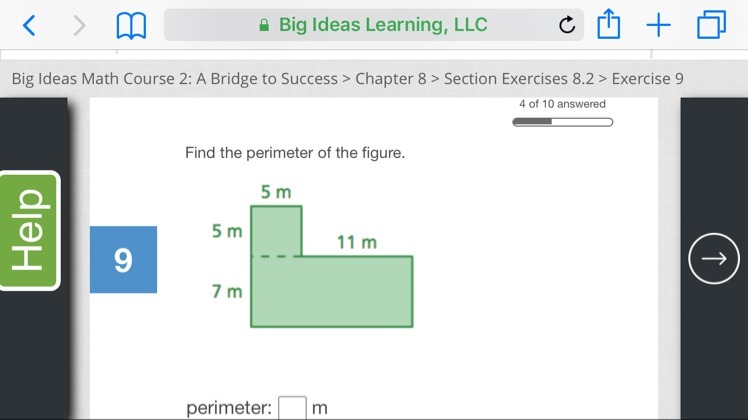Click the '4 of 10 answered' text
The height and width of the screenshot is (420, 748).
tap(562, 104)
